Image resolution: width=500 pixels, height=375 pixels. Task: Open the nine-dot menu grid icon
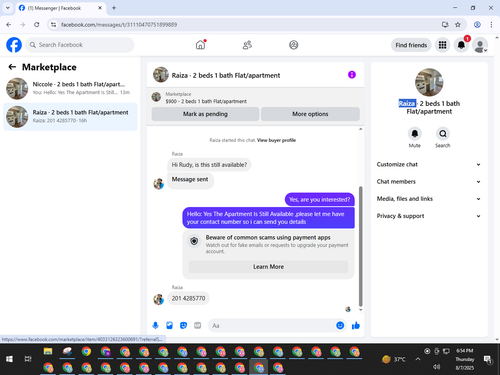pos(442,45)
